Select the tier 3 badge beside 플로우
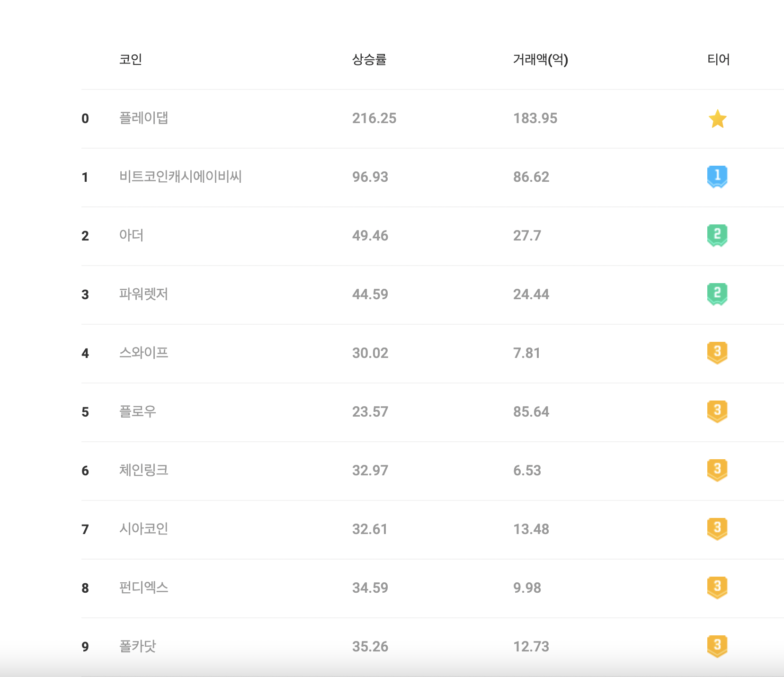This screenshot has width=784, height=677. (x=717, y=412)
